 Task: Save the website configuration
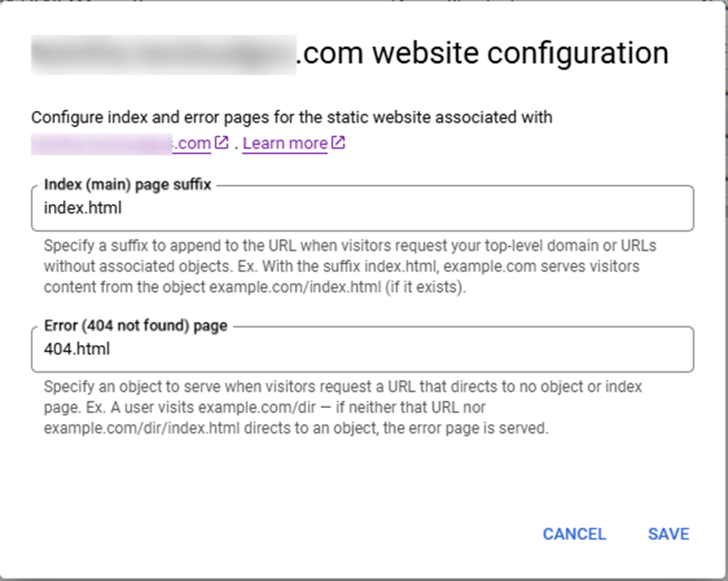pos(668,534)
